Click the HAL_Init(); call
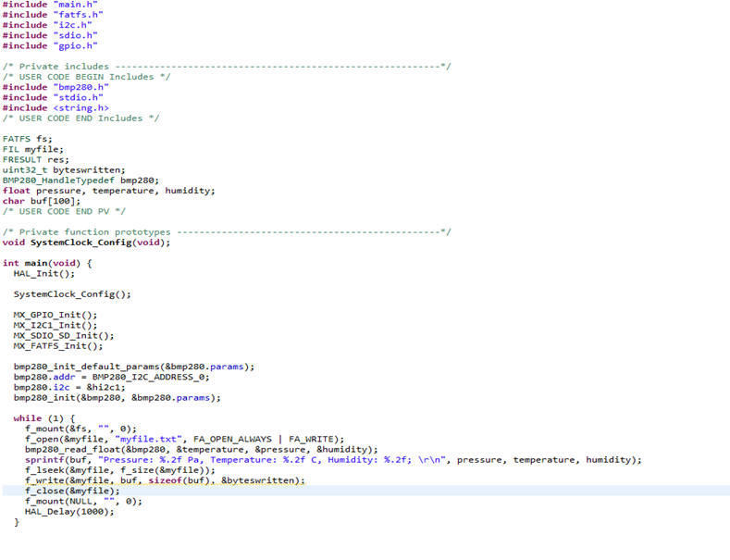 coord(44,273)
